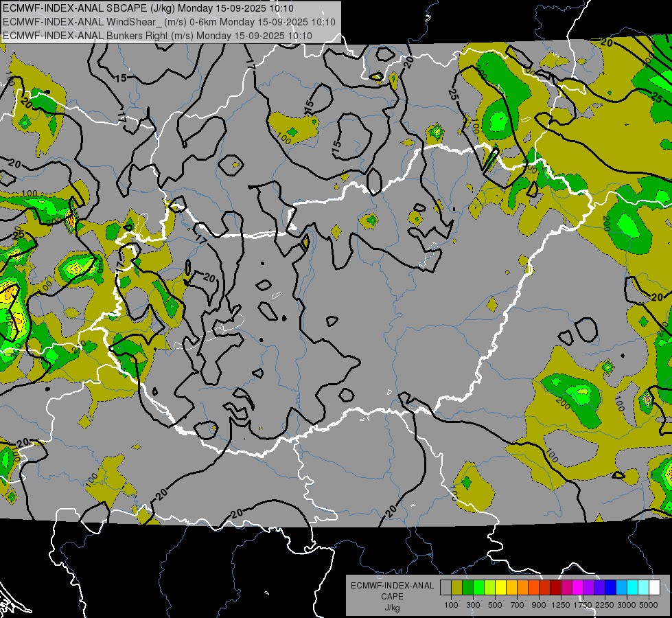672x618 pixels.
Task: Pick the pure yellow legend swatch
Action: tap(501, 587)
